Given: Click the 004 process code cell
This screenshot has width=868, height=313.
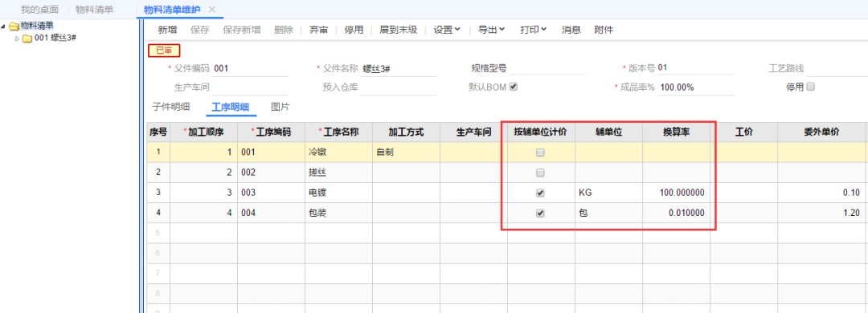Looking at the screenshot, I should (272, 213).
